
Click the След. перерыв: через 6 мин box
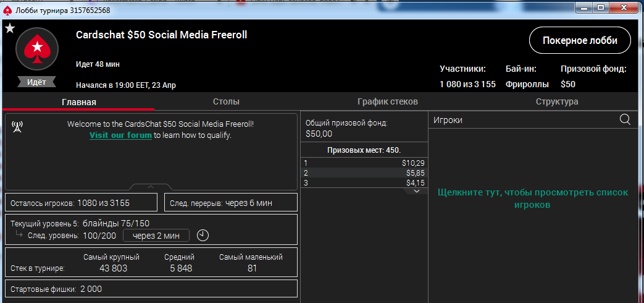230,203
